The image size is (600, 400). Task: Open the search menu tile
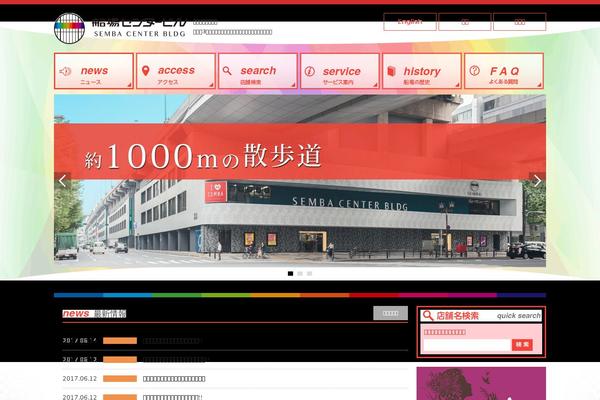258,71
